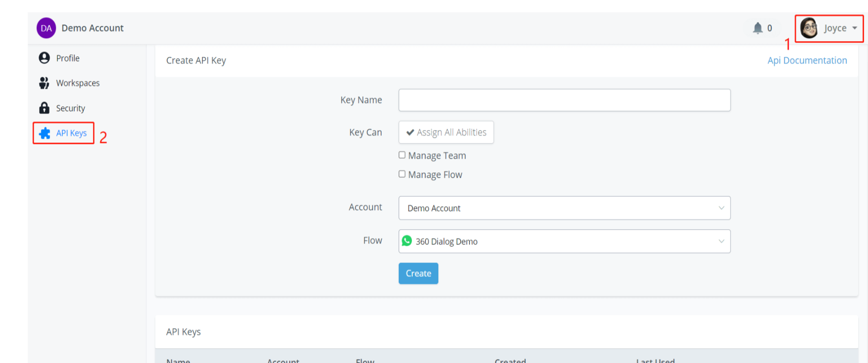
Task: Click the Profile person icon
Action: click(44, 58)
